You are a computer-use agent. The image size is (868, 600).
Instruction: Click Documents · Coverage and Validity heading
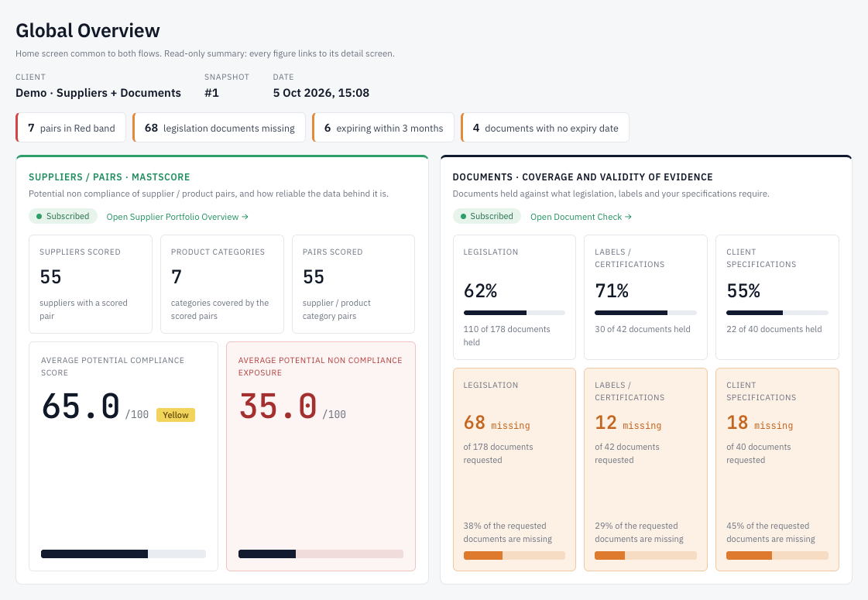click(582, 177)
